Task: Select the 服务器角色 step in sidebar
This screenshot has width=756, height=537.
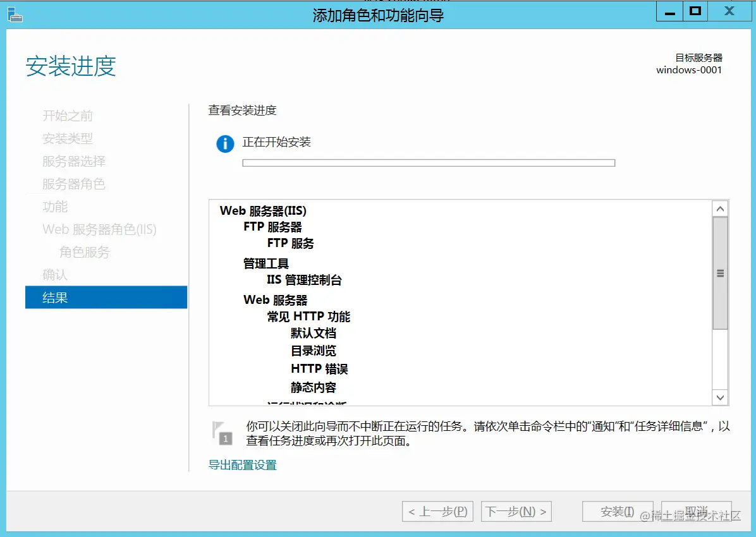Action: (74, 184)
